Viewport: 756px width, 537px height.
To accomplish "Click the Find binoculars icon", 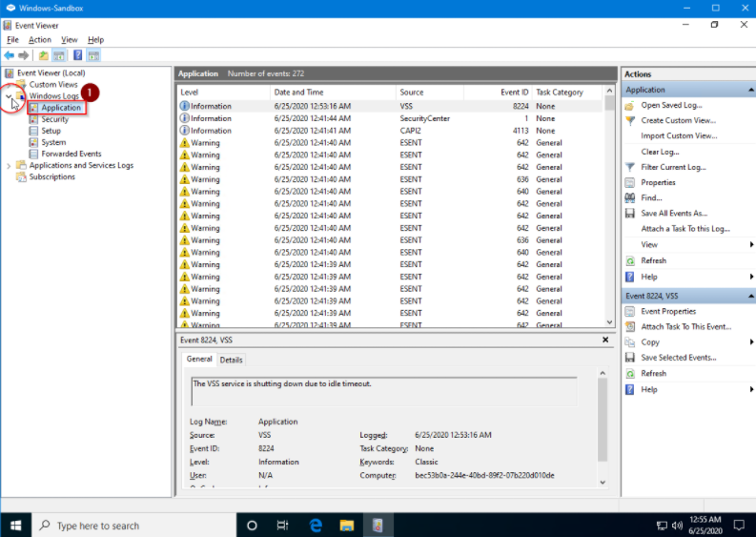I will pyautogui.click(x=630, y=197).
